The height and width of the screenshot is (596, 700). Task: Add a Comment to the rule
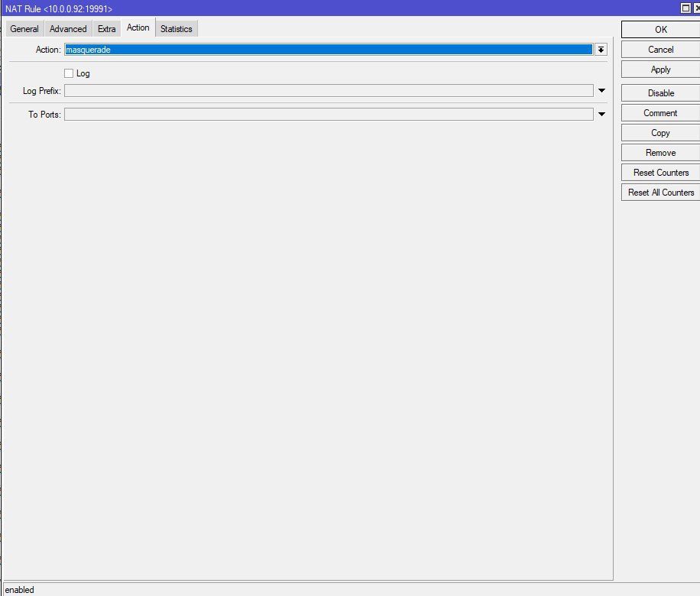[661, 113]
